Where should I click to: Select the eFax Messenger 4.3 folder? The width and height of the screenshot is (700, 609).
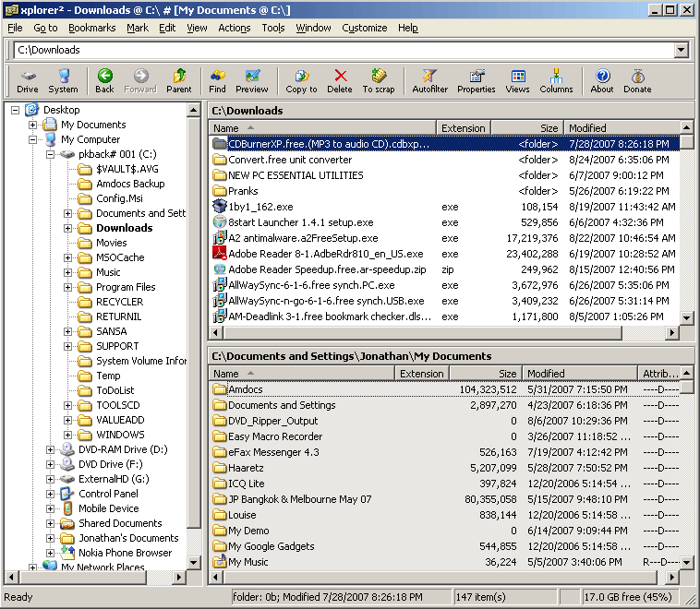tap(444, 452)
